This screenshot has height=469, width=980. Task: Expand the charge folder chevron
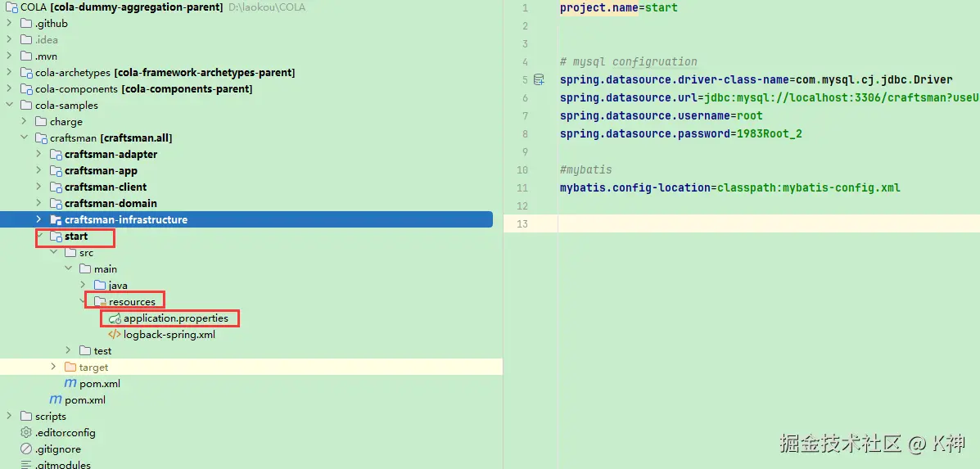click(x=23, y=121)
